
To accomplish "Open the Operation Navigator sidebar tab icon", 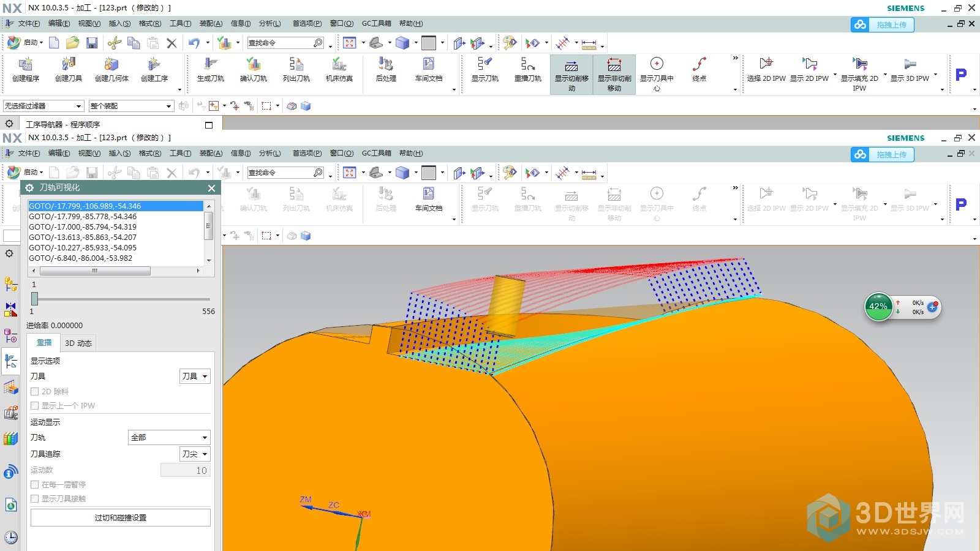I will [10, 361].
